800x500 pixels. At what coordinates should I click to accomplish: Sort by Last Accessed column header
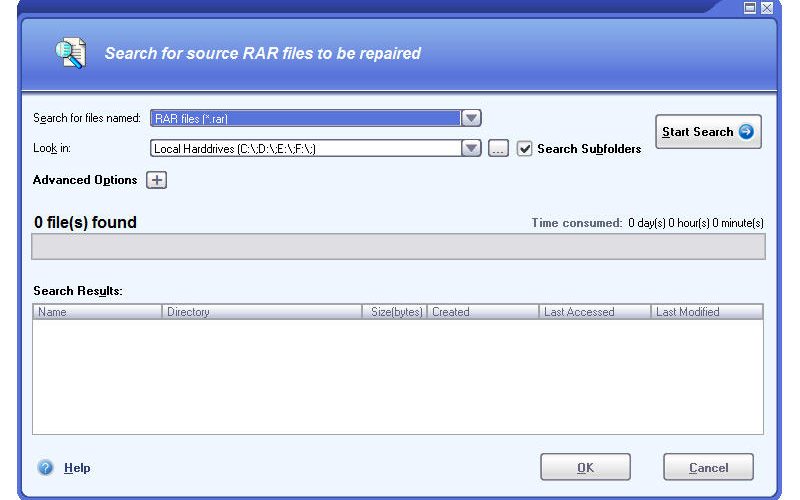click(595, 312)
